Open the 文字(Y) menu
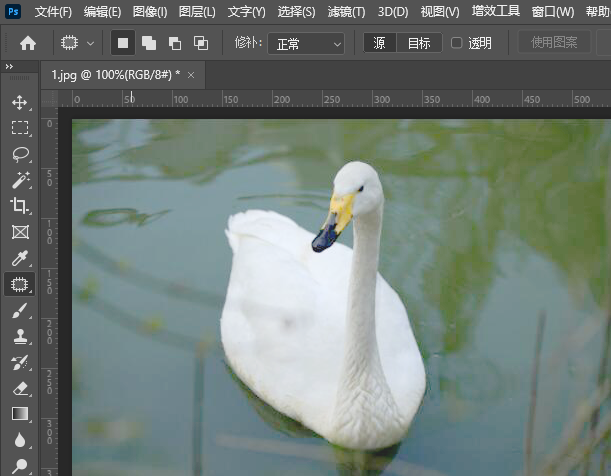The height and width of the screenshot is (476, 611). pyautogui.click(x=247, y=12)
